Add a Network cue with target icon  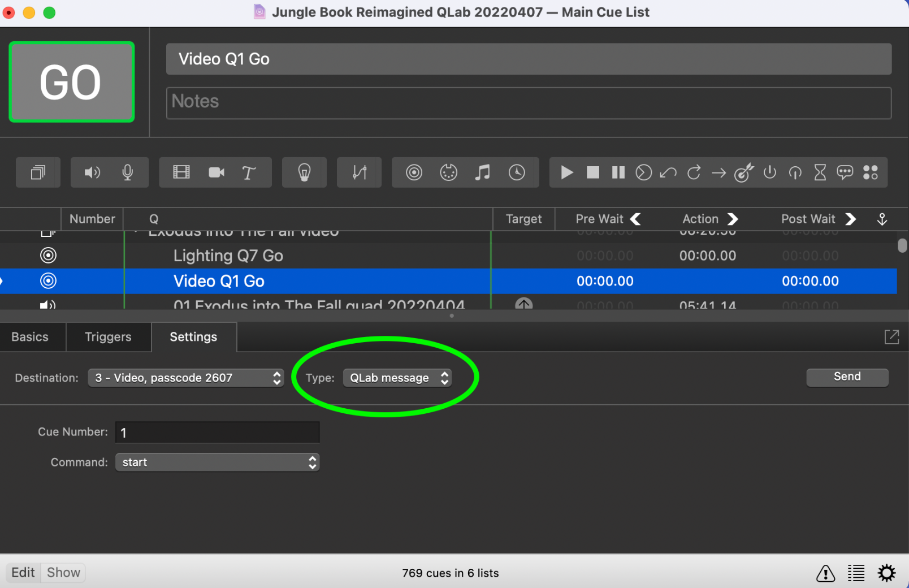414,172
